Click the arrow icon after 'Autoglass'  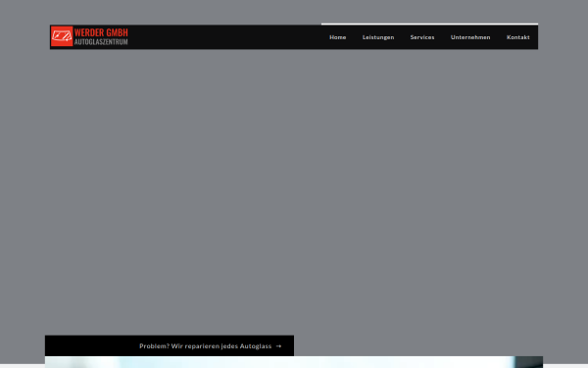point(278,345)
